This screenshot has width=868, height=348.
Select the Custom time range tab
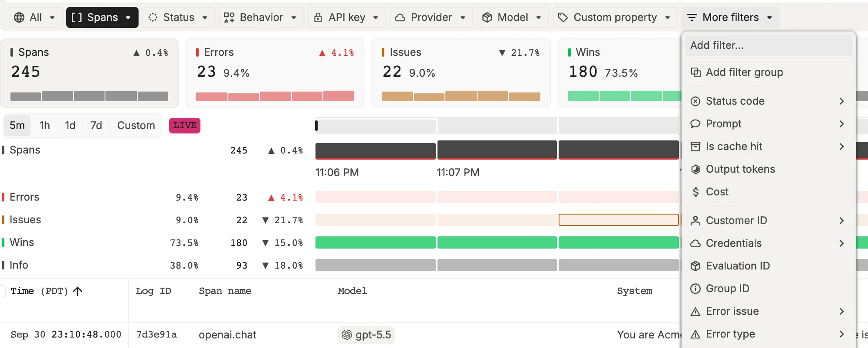[x=136, y=126]
